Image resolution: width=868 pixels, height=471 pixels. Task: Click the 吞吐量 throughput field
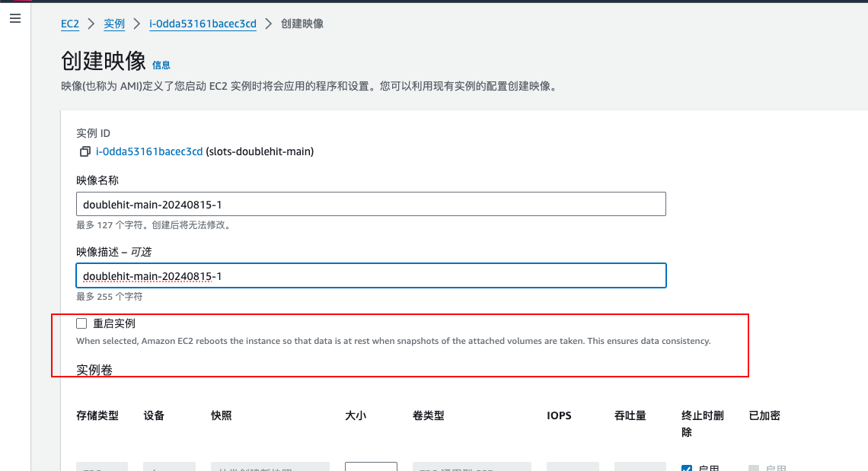(640, 467)
